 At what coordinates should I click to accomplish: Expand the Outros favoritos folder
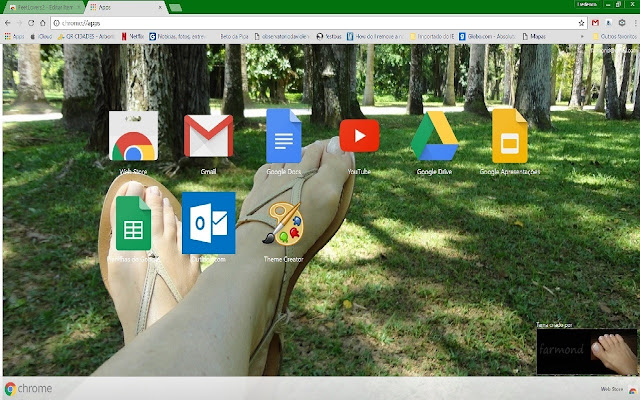pos(615,36)
